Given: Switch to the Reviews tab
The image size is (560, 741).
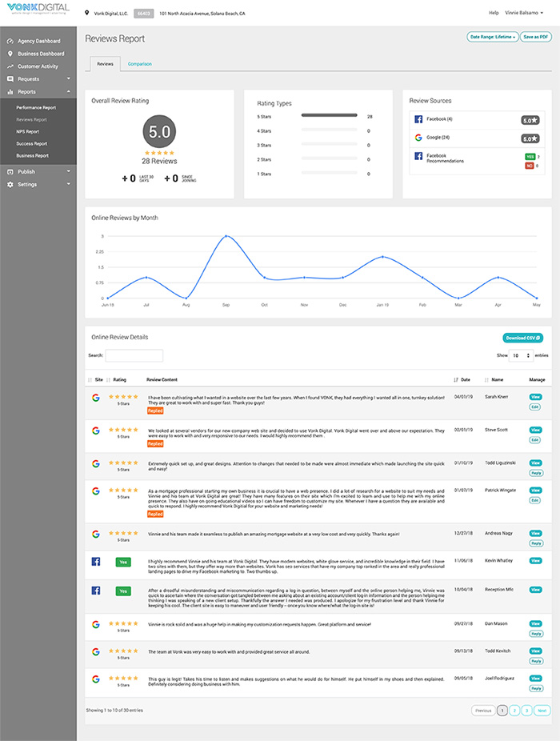Looking at the screenshot, I should click(105, 64).
